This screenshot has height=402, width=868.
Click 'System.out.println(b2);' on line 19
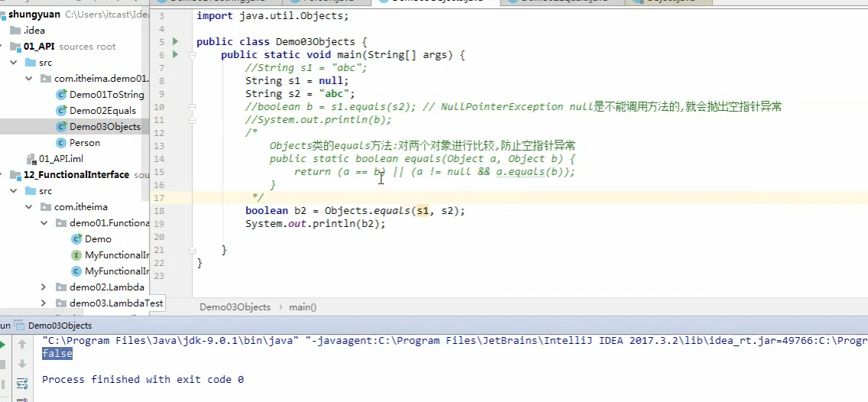[x=316, y=224]
